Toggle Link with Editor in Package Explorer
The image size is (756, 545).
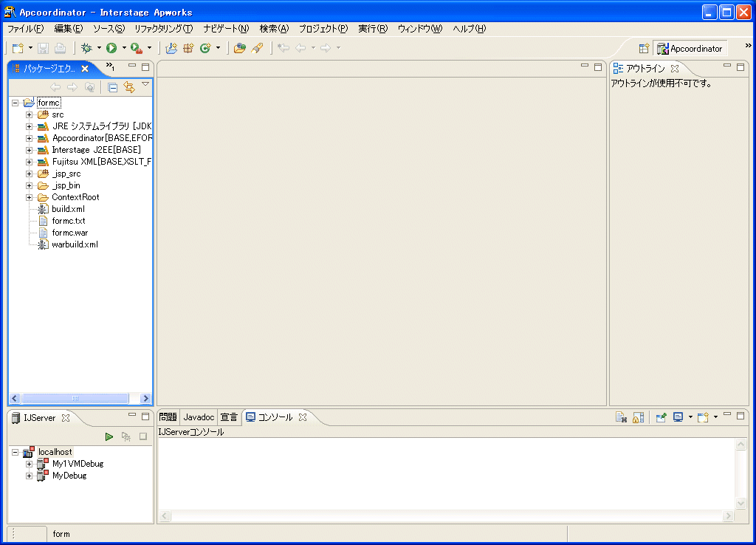coord(129,87)
